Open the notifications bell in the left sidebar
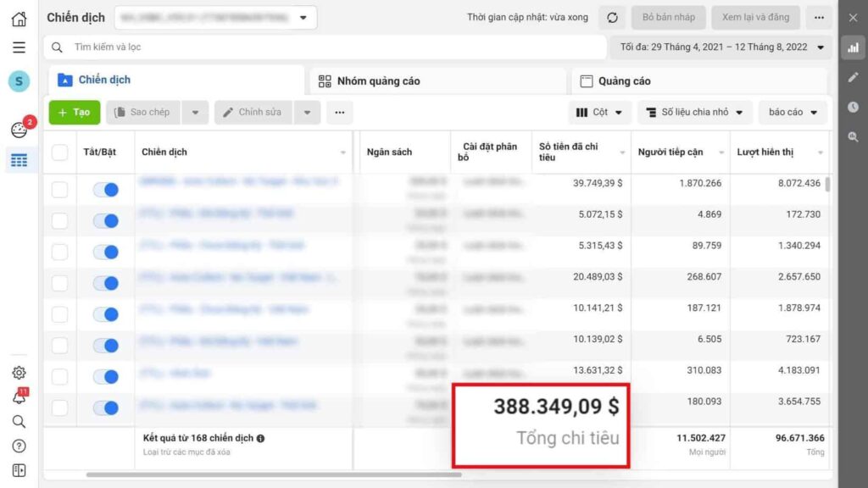 (18, 396)
